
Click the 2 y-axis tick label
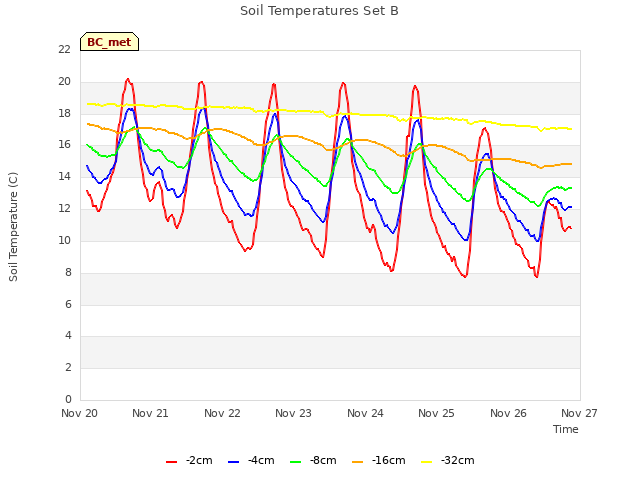(x=68, y=367)
